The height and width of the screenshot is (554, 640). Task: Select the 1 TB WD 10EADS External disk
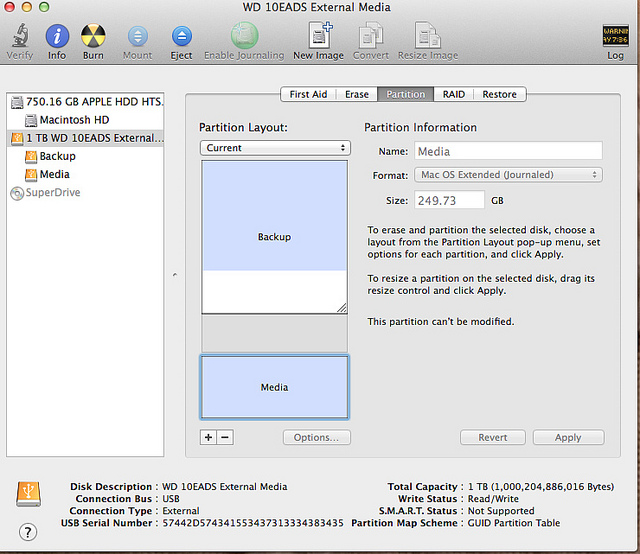pyautogui.click(x=85, y=138)
